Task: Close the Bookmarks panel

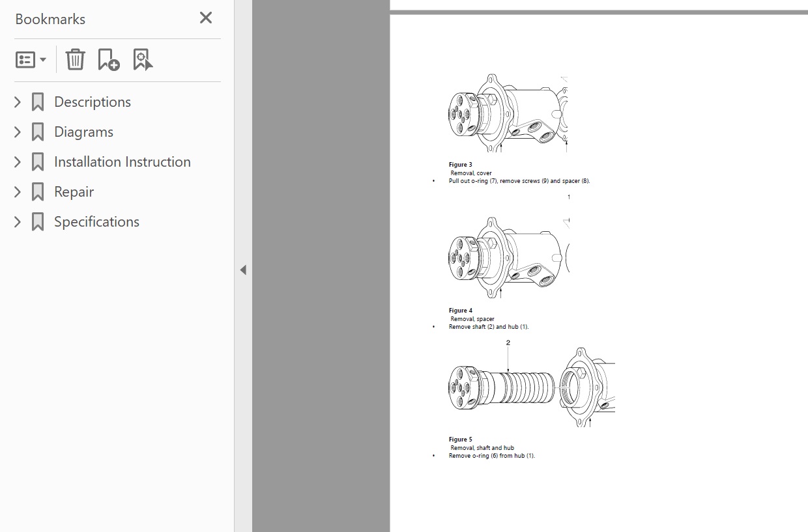Action: 206,18
